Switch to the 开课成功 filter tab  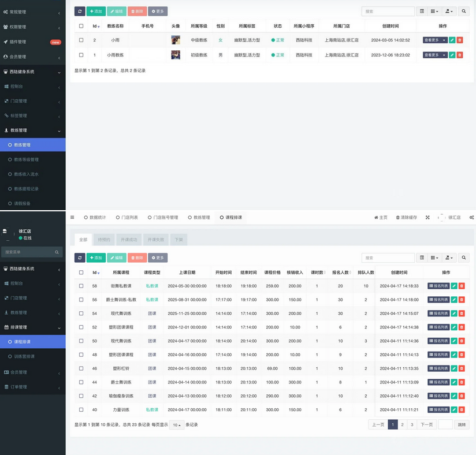(x=128, y=240)
